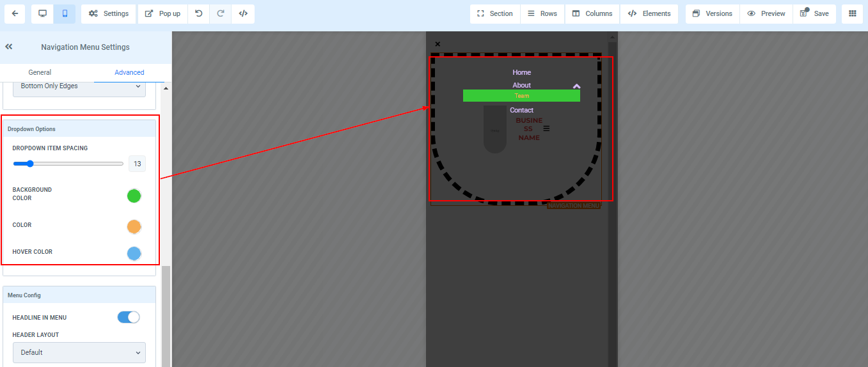The width and height of the screenshot is (868, 367).
Task: Click the Save button
Action: (814, 13)
